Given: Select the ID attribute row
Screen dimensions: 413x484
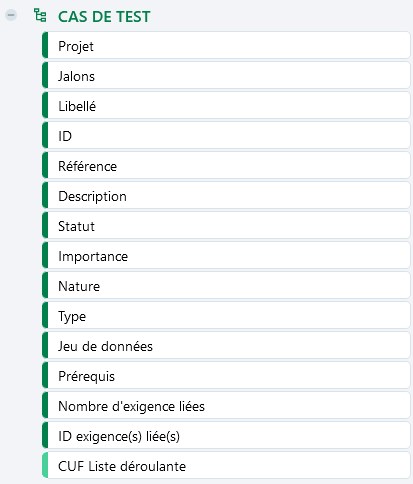Looking at the screenshot, I should [x=226, y=136].
